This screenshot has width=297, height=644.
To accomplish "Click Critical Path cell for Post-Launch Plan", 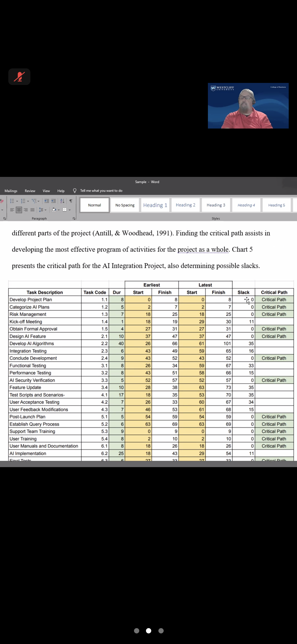I will 274,417.
